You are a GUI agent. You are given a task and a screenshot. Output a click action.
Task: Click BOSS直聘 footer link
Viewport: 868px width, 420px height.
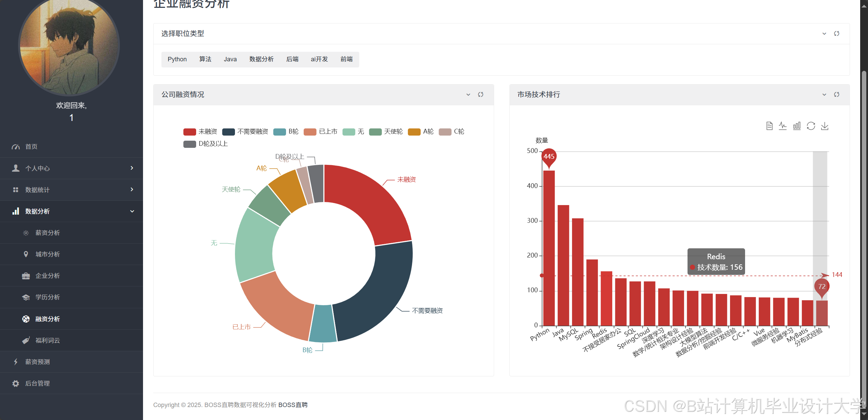pos(293,405)
